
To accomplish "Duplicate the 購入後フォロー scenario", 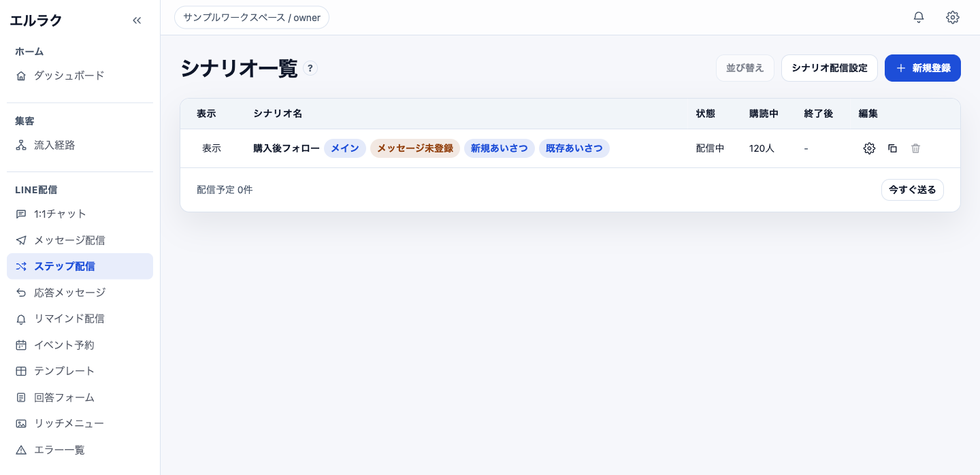I will point(892,148).
